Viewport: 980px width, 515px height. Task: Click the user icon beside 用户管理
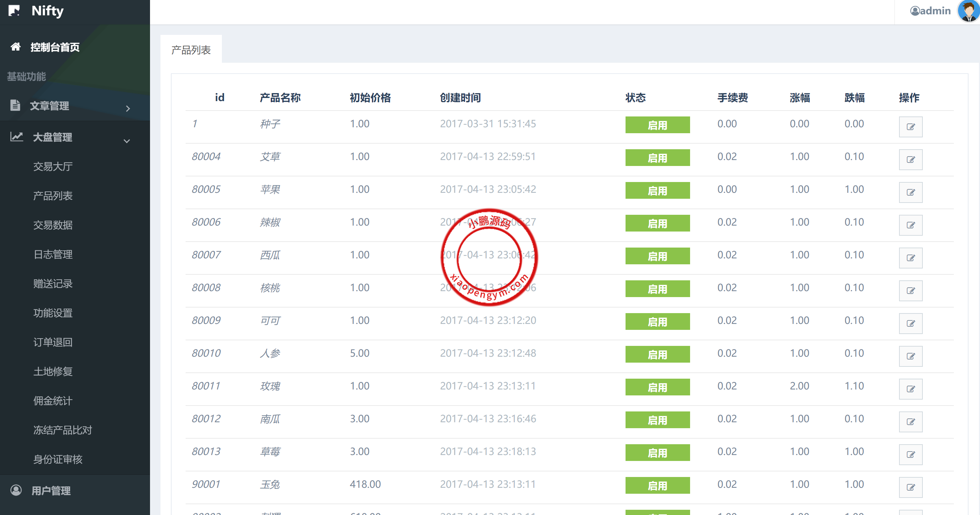click(x=16, y=490)
